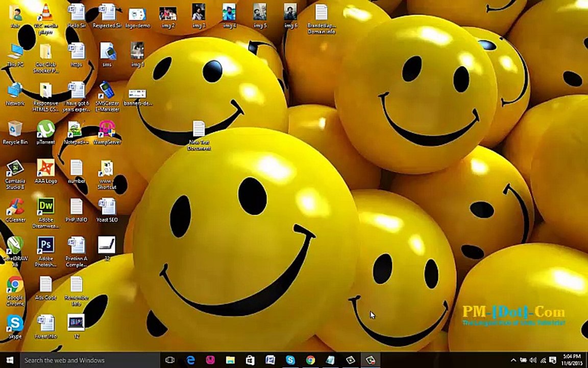Image resolution: width=588 pixels, height=368 pixels.
Task: Click the Notepad++ desktop shortcut
Action: (x=76, y=129)
